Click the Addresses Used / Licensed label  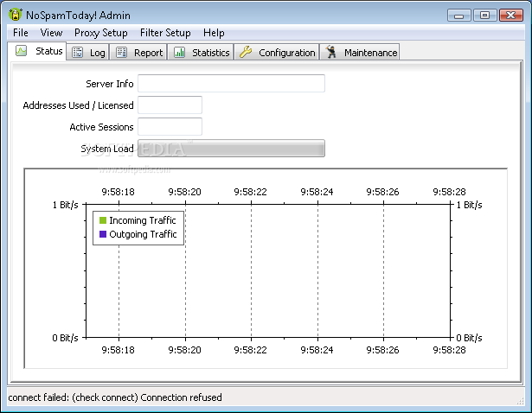[79, 105]
